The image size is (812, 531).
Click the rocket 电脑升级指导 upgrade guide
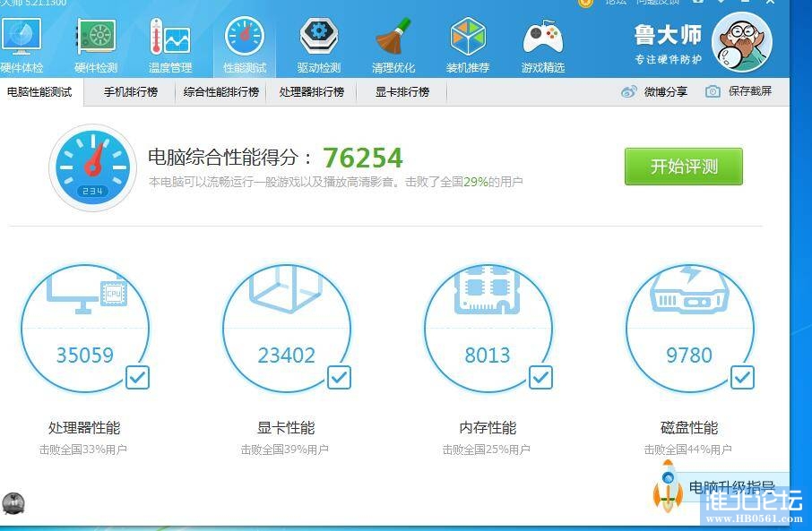[x=721, y=487]
